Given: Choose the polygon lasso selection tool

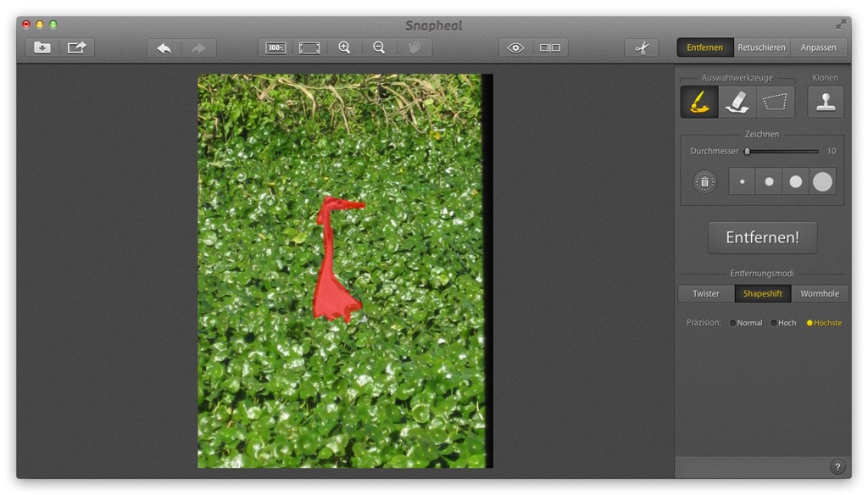Looking at the screenshot, I should tap(775, 102).
